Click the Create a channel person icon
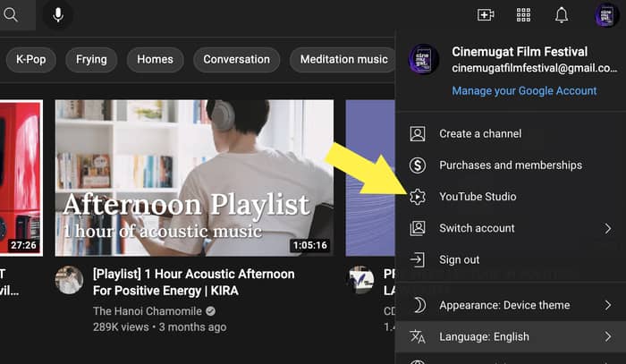The image size is (626, 364). pos(418,134)
